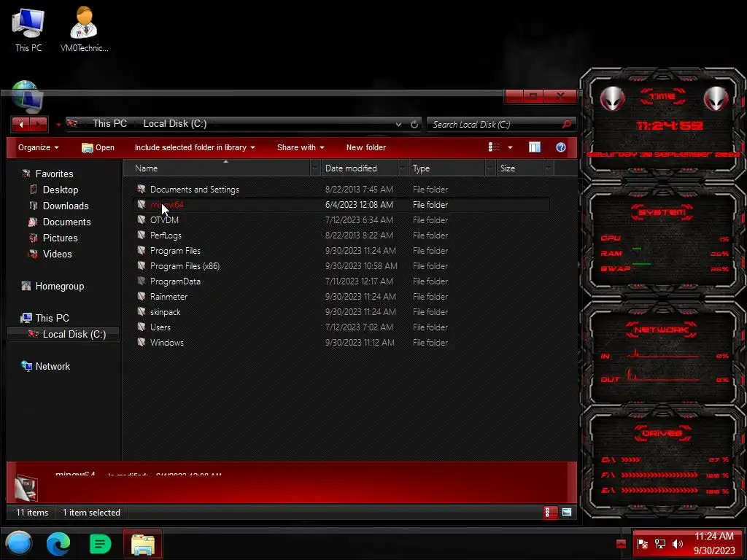Select Documents in navigation pane
The image size is (747, 560).
pos(66,222)
